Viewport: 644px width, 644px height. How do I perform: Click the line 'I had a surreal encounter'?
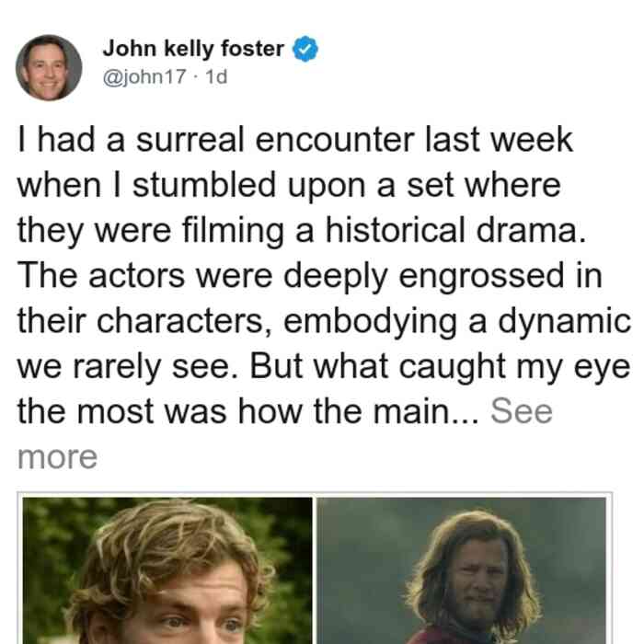point(295,140)
